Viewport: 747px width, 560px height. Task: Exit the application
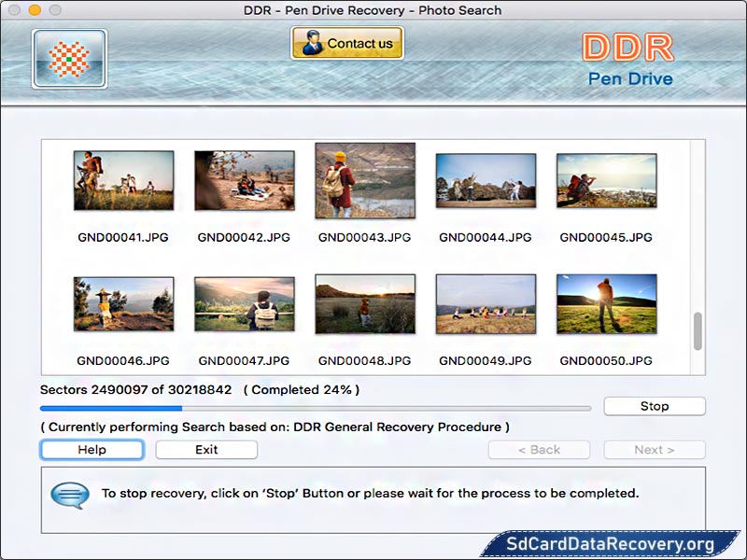pyautogui.click(x=205, y=449)
